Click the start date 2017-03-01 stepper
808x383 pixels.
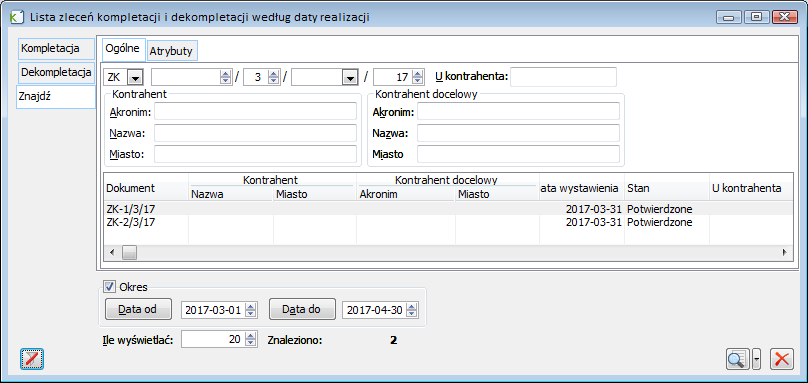click(219, 310)
